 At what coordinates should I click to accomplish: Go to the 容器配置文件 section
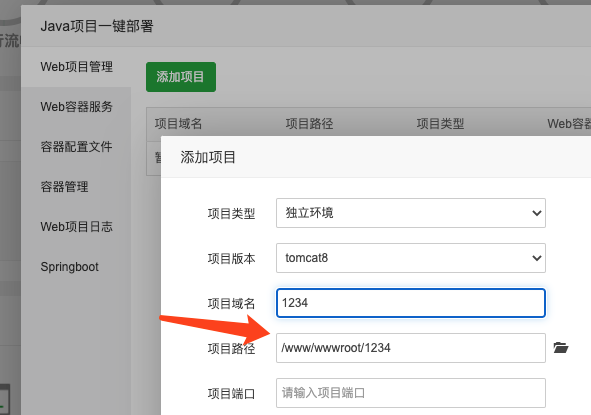point(76,147)
